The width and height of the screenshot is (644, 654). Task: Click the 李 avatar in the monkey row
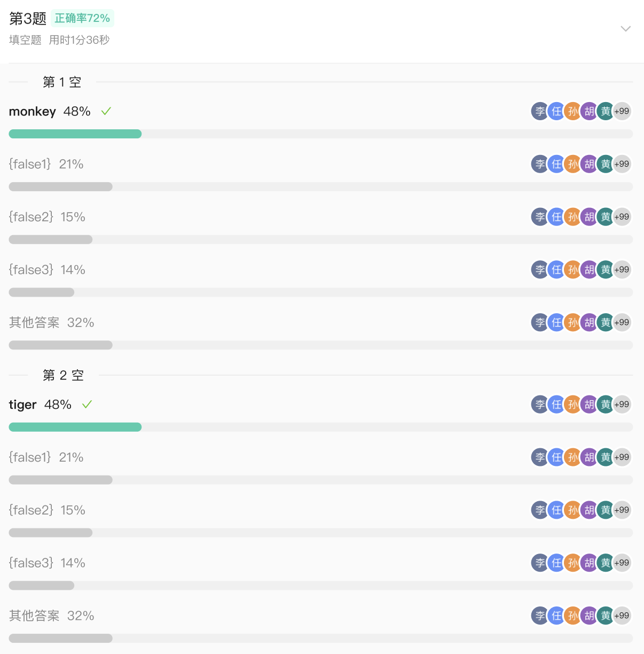(x=540, y=111)
